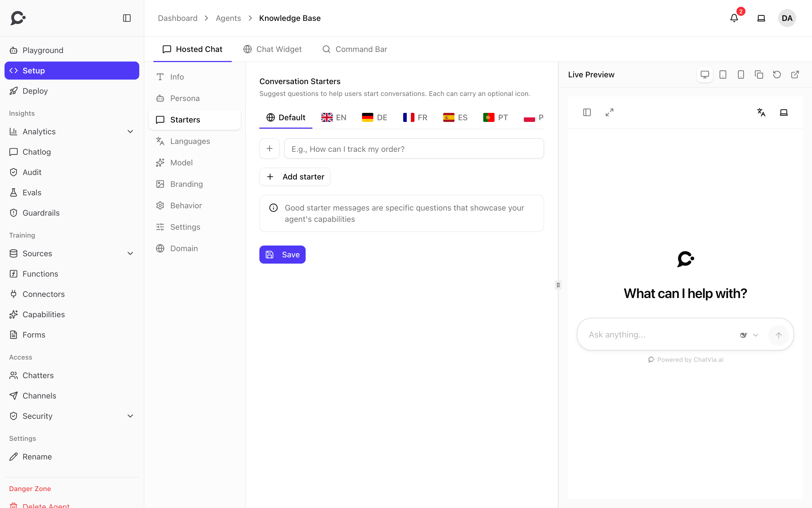Open Guardrails in the sidebar
The image size is (812, 508).
[x=72, y=213]
